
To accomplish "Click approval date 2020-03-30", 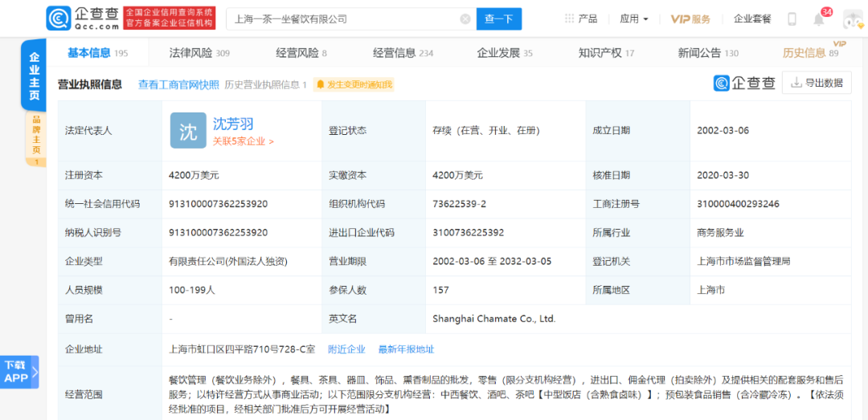I will pyautogui.click(x=723, y=175).
